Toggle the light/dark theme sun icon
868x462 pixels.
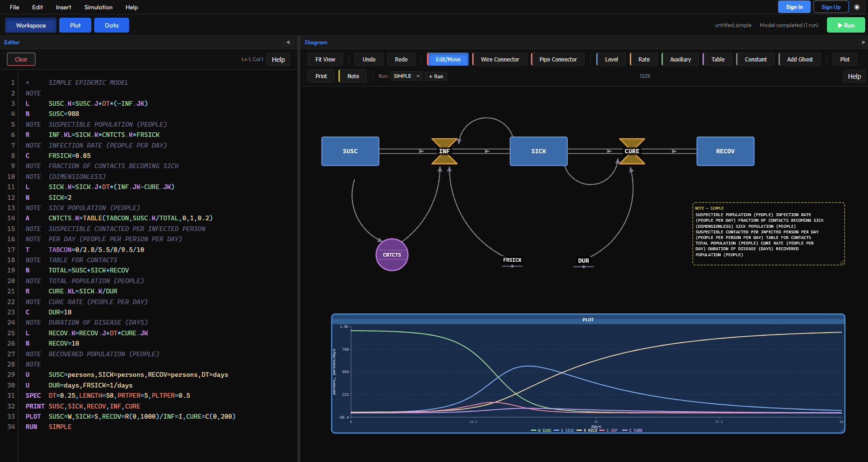(857, 7)
